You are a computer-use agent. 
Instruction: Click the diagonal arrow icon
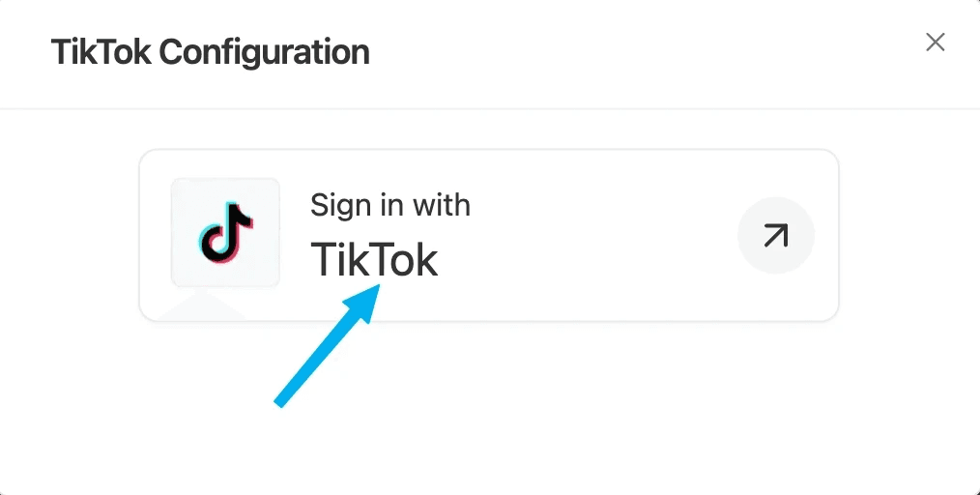tap(775, 235)
